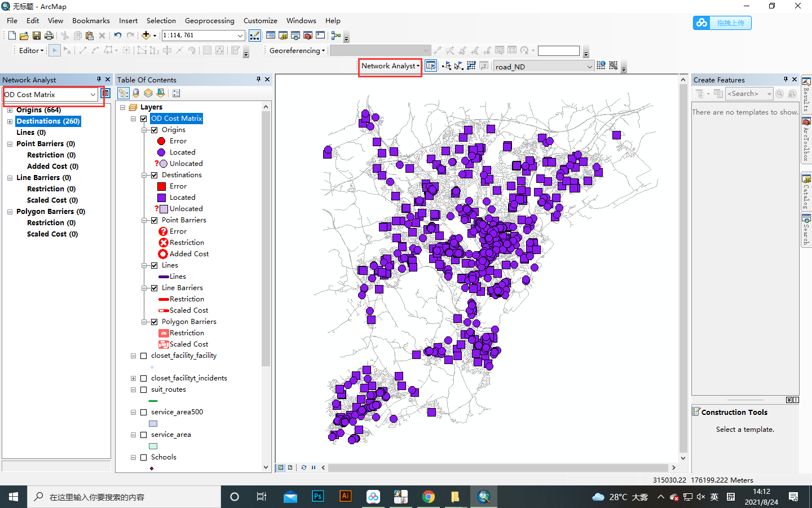The width and height of the screenshot is (812, 508).
Task: Click Destinations (260) in Network Analyst panel
Action: coord(48,121)
